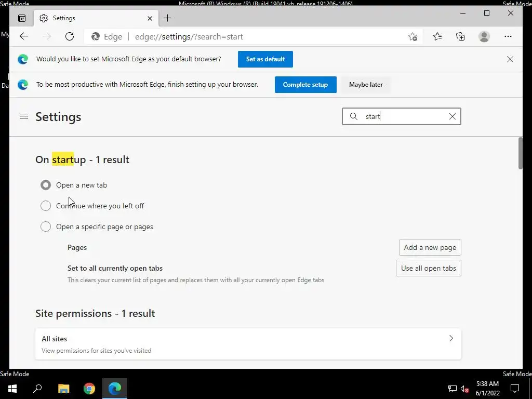The height and width of the screenshot is (399, 532).
Task: Expand the All sites permissions row
Action: tap(248, 344)
